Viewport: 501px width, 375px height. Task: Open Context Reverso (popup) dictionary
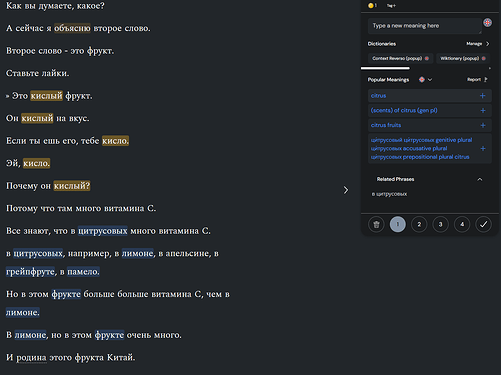tap(400, 58)
